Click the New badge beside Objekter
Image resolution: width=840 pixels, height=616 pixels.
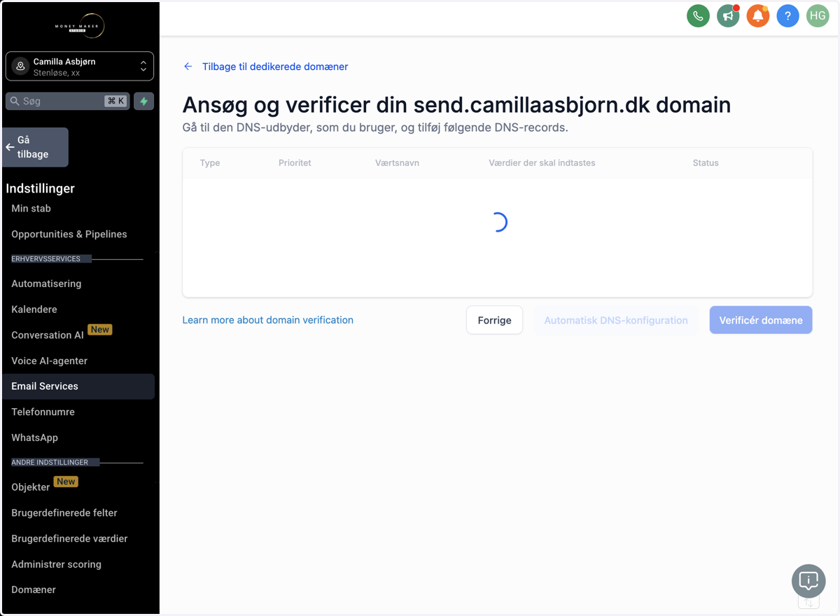tap(66, 482)
